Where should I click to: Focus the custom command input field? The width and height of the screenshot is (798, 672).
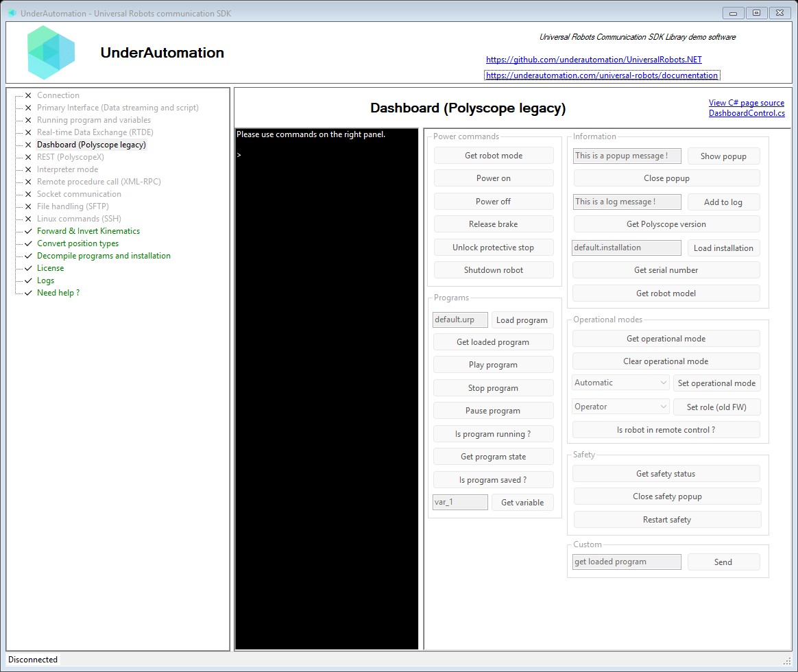click(627, 562)
